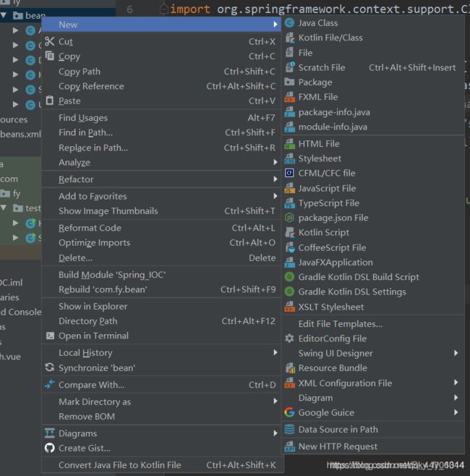Expand the New submenu arrow
Image resolution: width=470 pixels, height=476 pixels.
click(275, 25)
